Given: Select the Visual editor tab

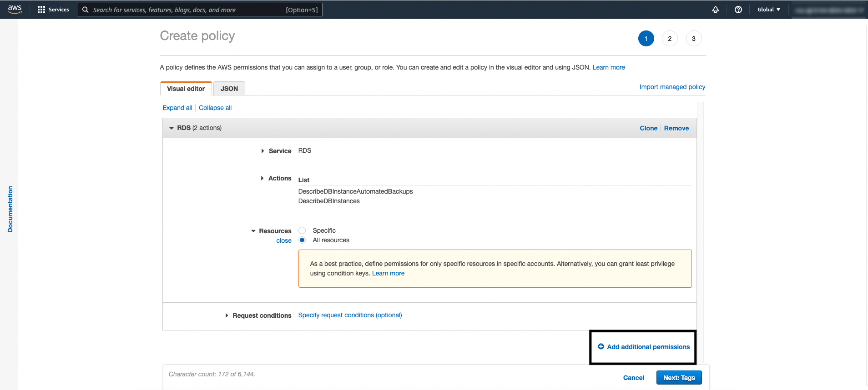Looking at the screenshot, I should pyautogui.click(x=186, y=89).
